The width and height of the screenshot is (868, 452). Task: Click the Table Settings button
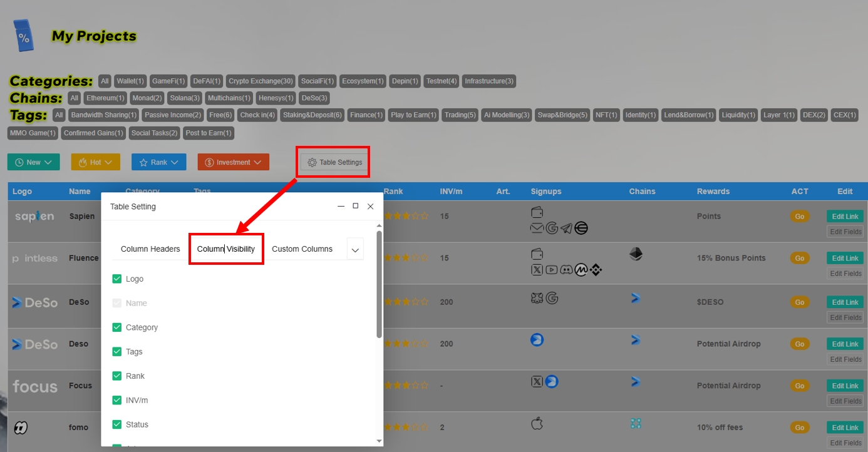(334, 162)
